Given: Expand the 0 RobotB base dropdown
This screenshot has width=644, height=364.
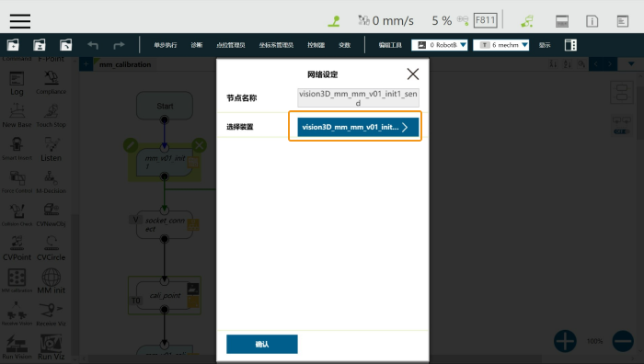Looking at the screenshot, I should [x=440, y=45].
